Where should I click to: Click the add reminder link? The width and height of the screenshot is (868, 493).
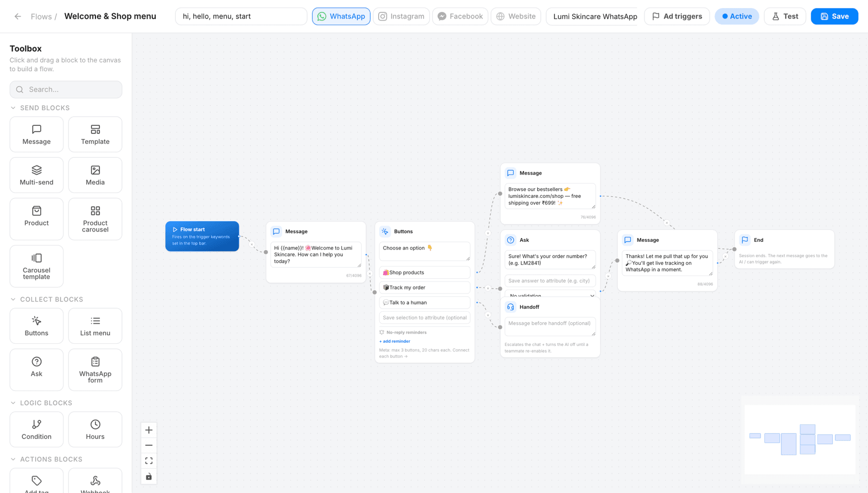point(396,341)
